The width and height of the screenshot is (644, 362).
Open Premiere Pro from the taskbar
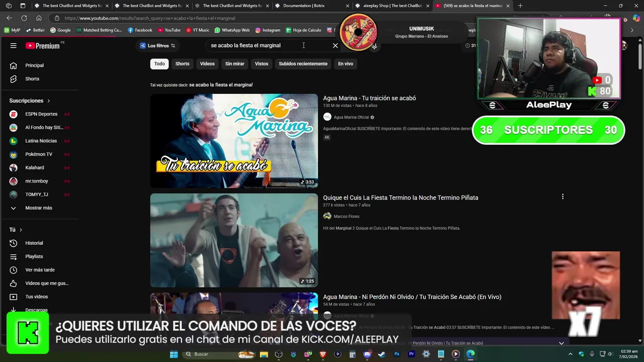[x=412, y=354]
